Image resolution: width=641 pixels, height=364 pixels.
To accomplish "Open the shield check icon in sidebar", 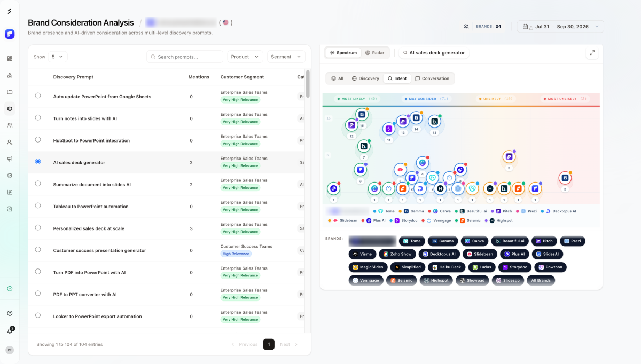I will 10,176.
